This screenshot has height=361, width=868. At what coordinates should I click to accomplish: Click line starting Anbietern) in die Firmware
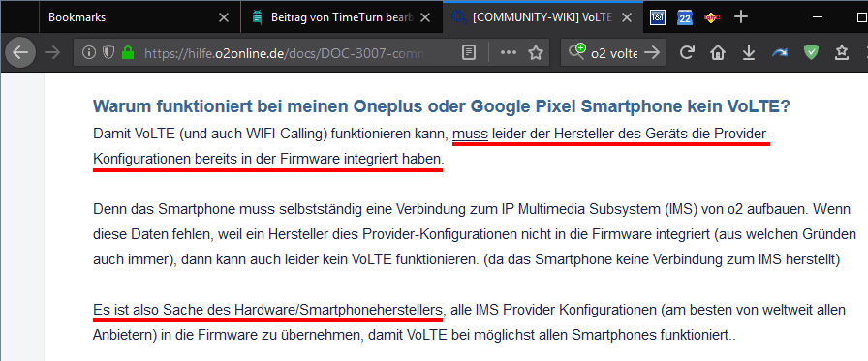414,335
